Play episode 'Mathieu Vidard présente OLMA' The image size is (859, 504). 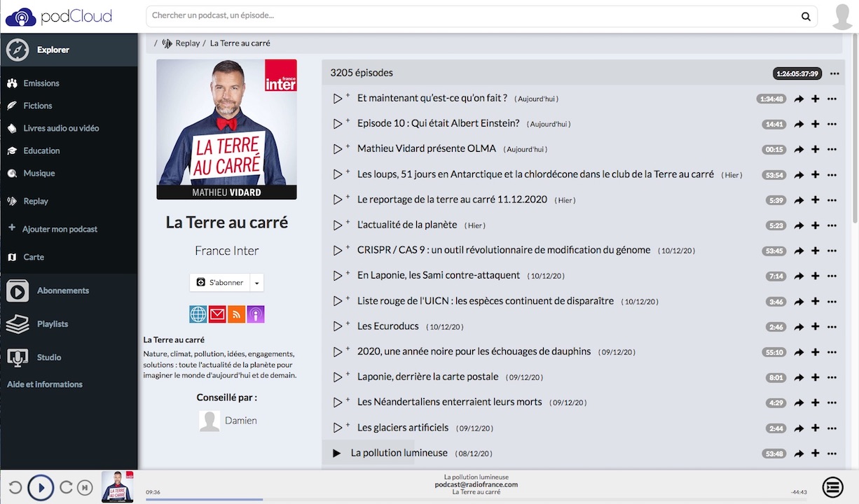(x=337, y=149)
